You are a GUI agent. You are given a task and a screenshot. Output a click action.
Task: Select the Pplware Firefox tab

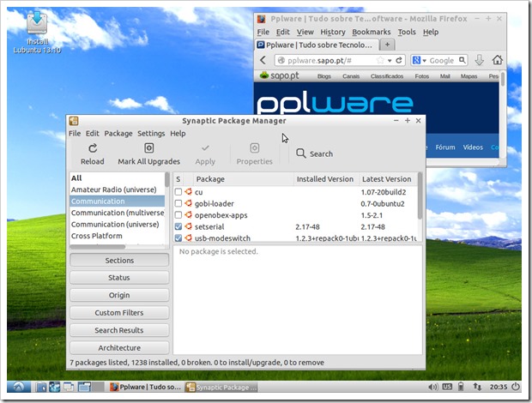click(x=316, y=45)
